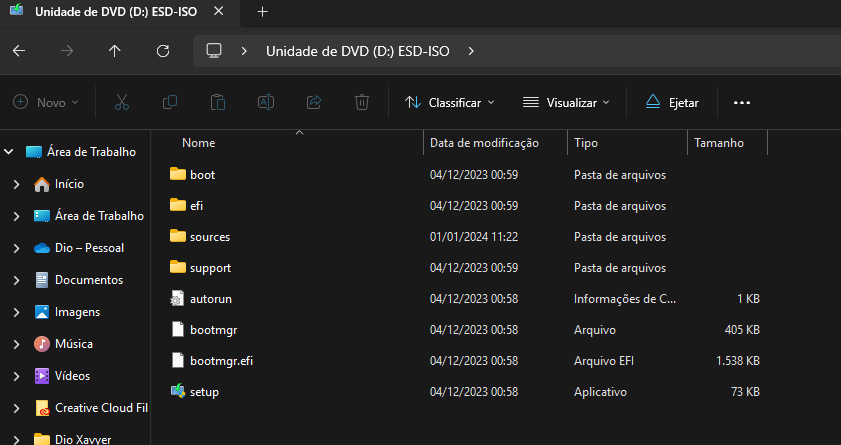The image size is (841, 445).
Task: Sort by the Nome column header
Action: coord(198,143)
